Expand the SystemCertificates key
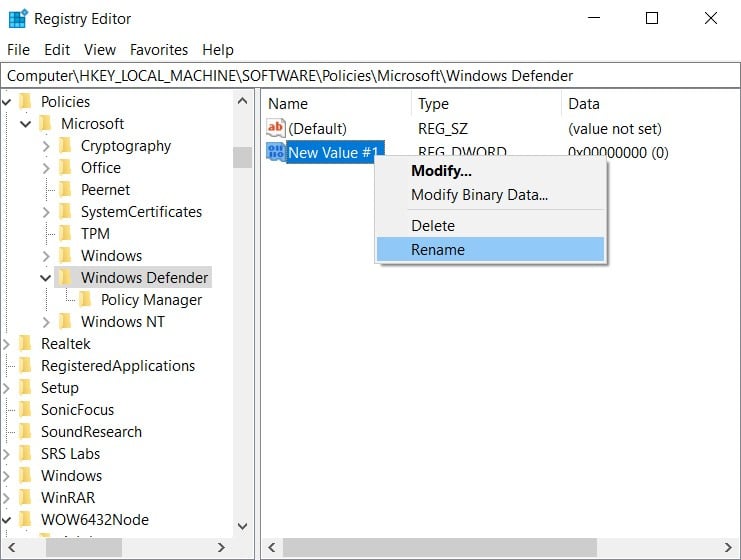The image size is (741, 560). coord(46,212)
